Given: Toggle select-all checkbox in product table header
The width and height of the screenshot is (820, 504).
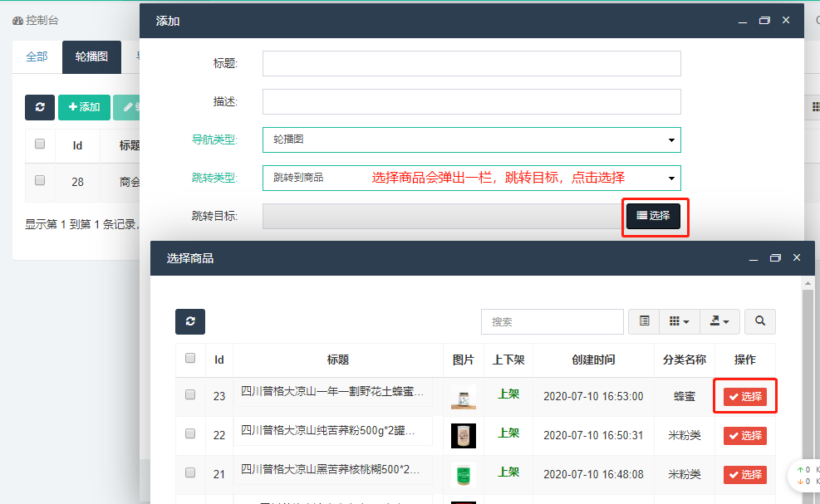Looking at the screenshot, I should [190, 359].
